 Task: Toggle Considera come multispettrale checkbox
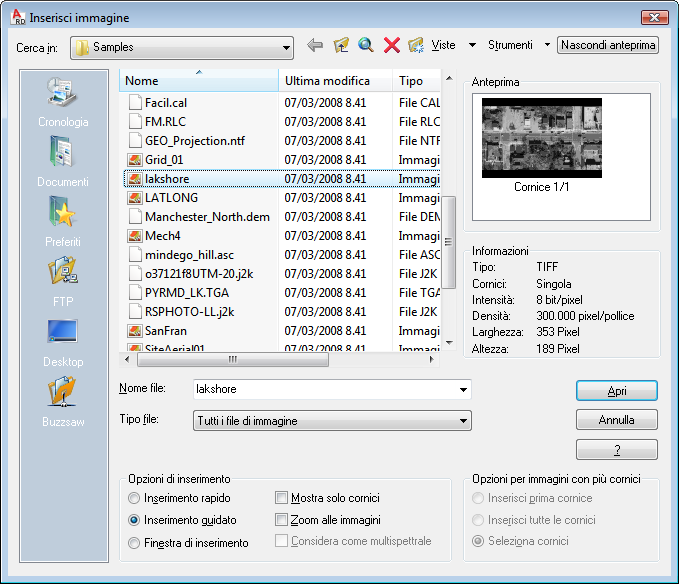281,541
